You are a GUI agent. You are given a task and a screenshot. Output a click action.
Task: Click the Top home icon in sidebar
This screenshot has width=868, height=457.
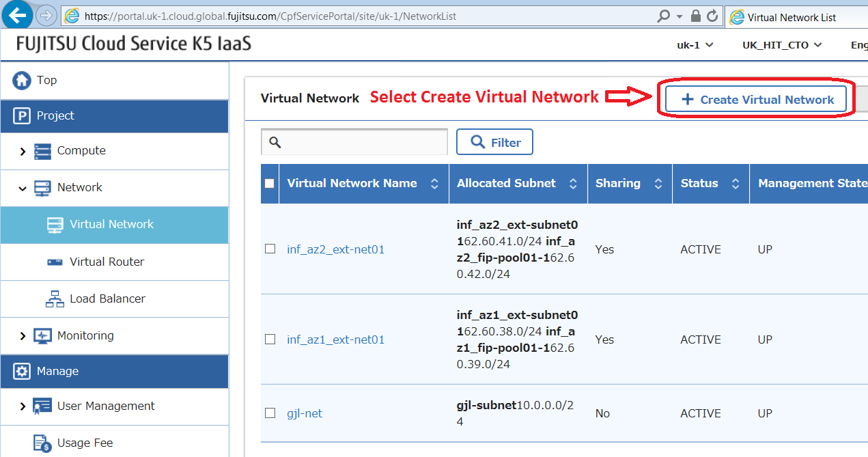tap(22, 80)
